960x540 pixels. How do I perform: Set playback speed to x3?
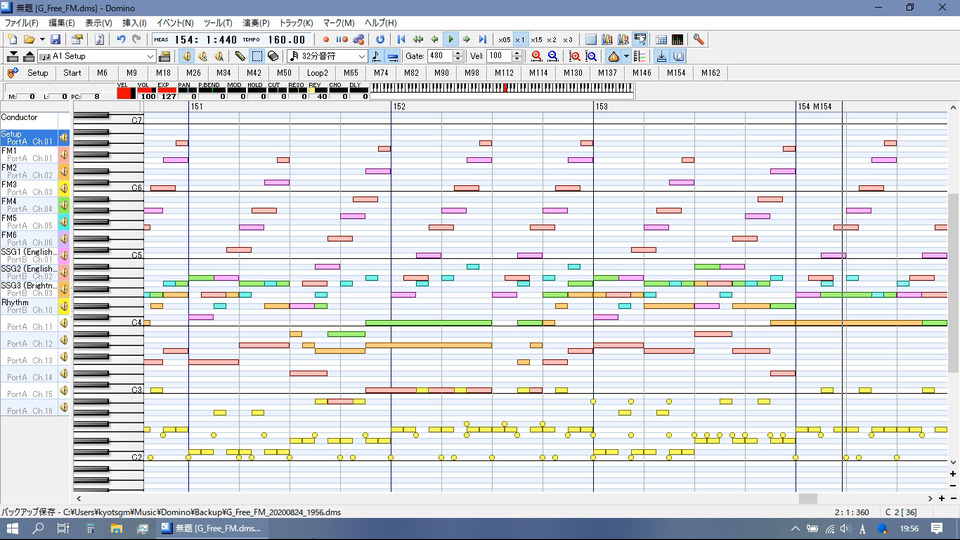tap(568, 39)
